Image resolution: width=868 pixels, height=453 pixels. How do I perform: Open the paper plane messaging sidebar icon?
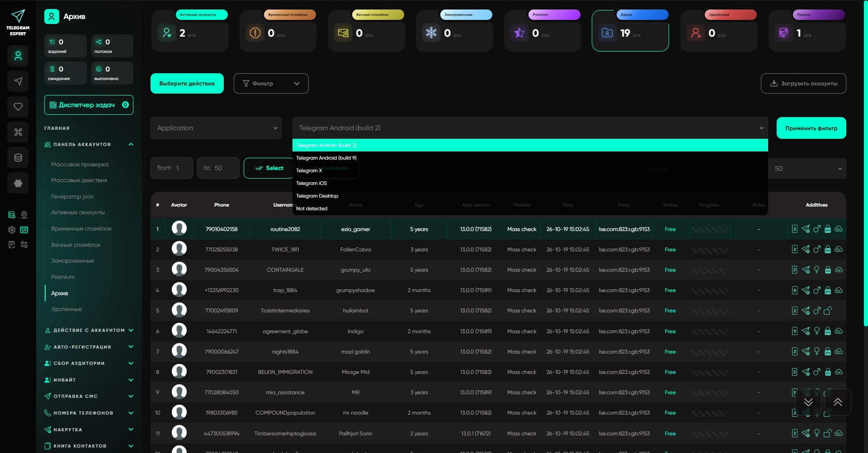click(x=18, y=81)
